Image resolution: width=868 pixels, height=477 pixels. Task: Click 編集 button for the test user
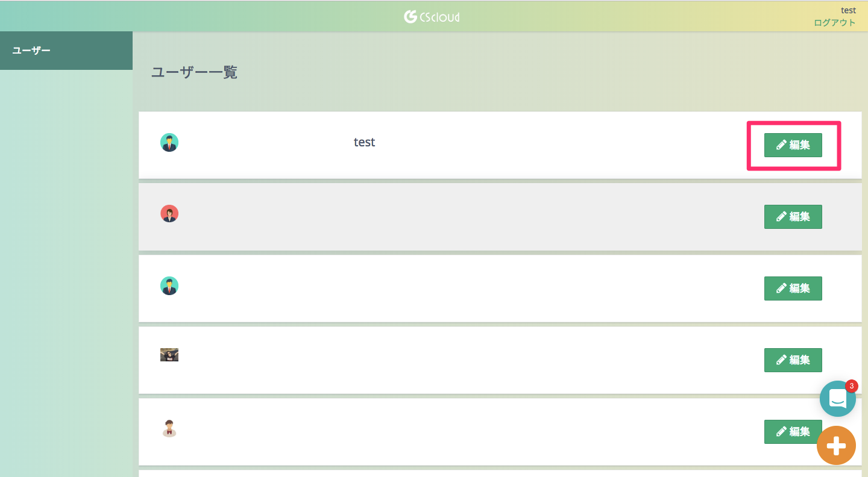[793, 145]
